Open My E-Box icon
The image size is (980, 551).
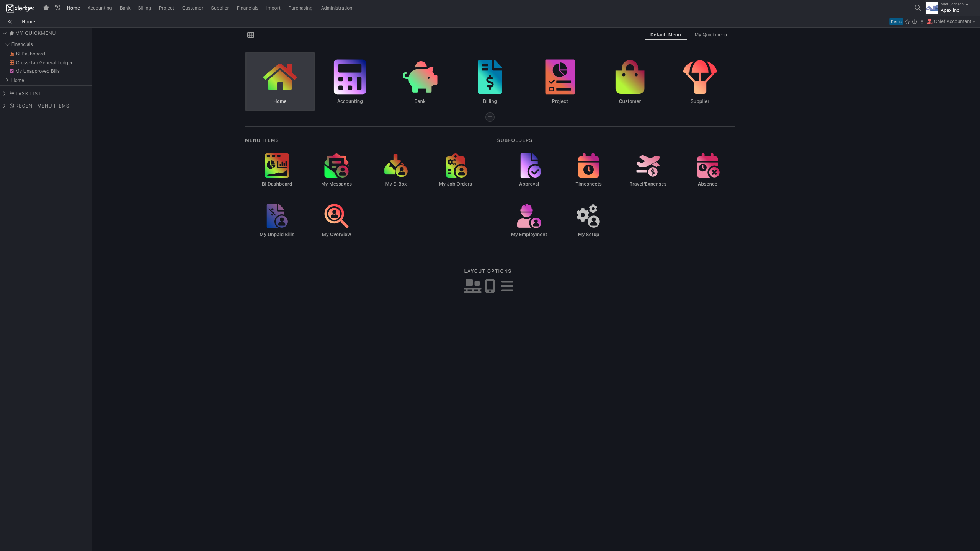point(396,166)
